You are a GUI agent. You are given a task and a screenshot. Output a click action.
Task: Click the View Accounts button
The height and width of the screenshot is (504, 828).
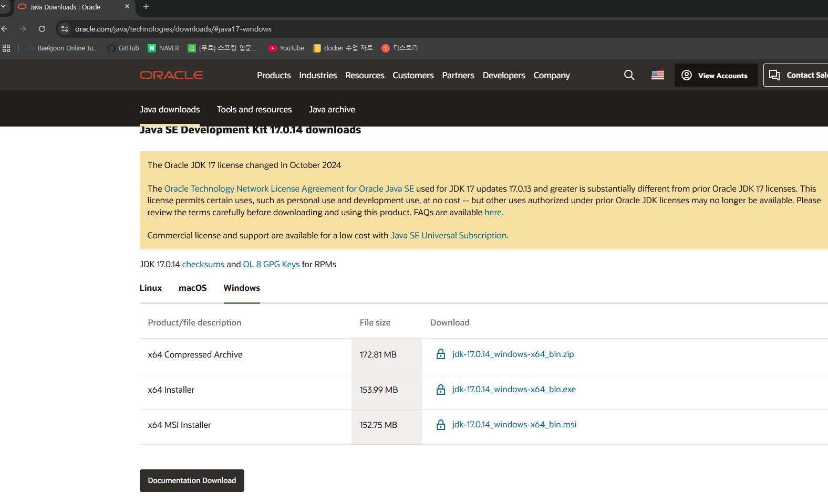[716, 75]
